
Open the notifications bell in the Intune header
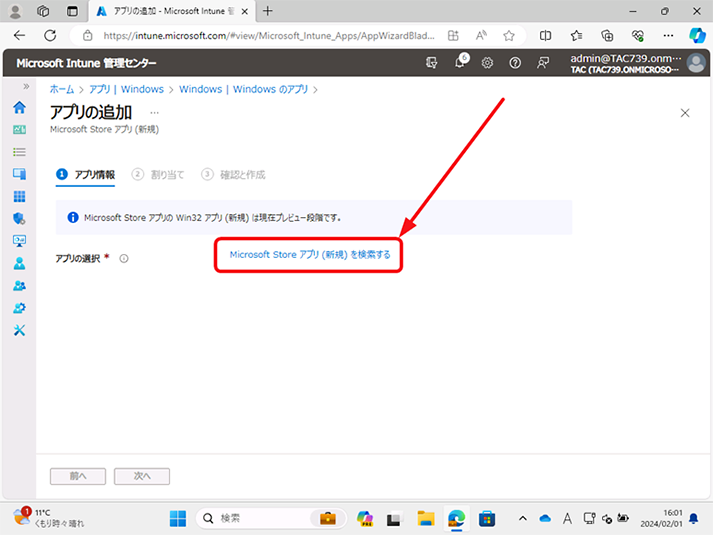click(x=461, y=62)
